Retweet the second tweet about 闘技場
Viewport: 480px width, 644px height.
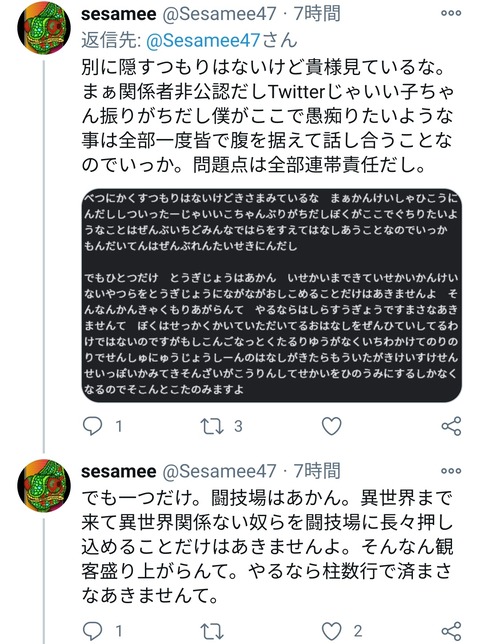pyautogui.click(x=212, y=631)
